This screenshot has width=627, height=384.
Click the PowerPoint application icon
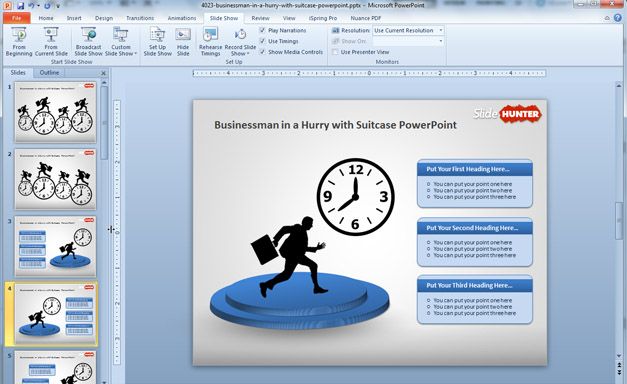pos(7,6)
